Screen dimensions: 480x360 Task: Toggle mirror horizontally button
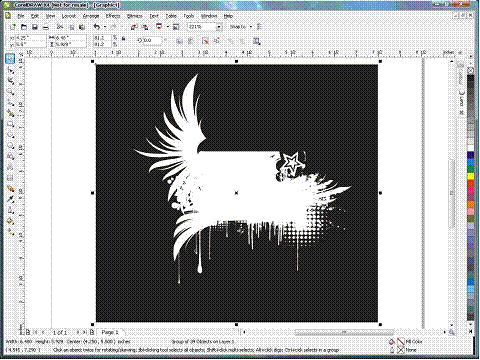pos(179,41)
